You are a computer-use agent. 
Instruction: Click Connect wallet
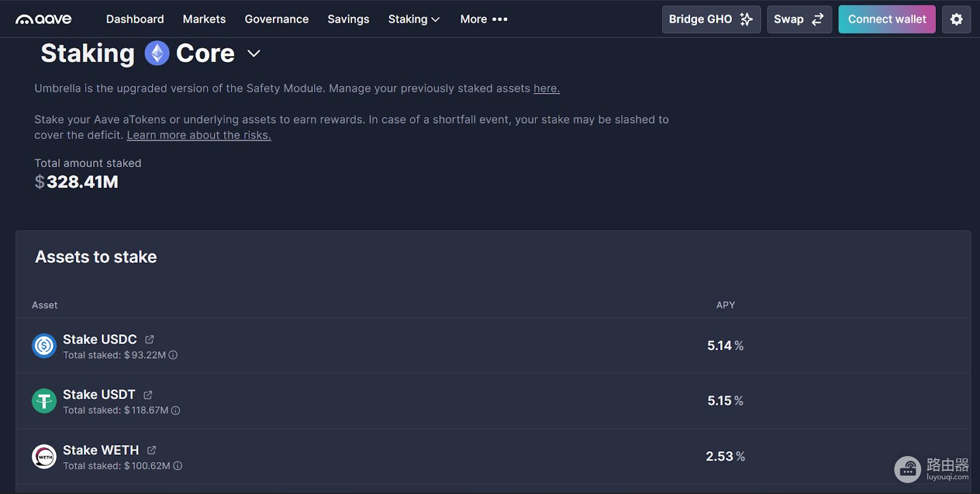pos(887,20)
